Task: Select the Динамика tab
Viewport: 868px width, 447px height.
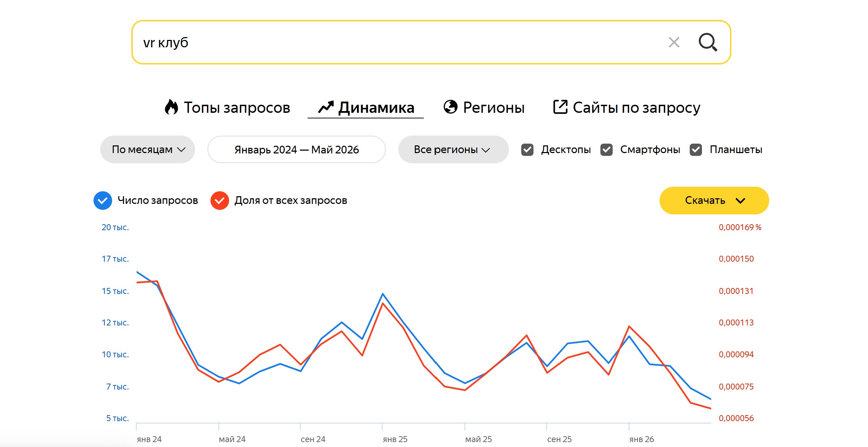Action: 366,108
